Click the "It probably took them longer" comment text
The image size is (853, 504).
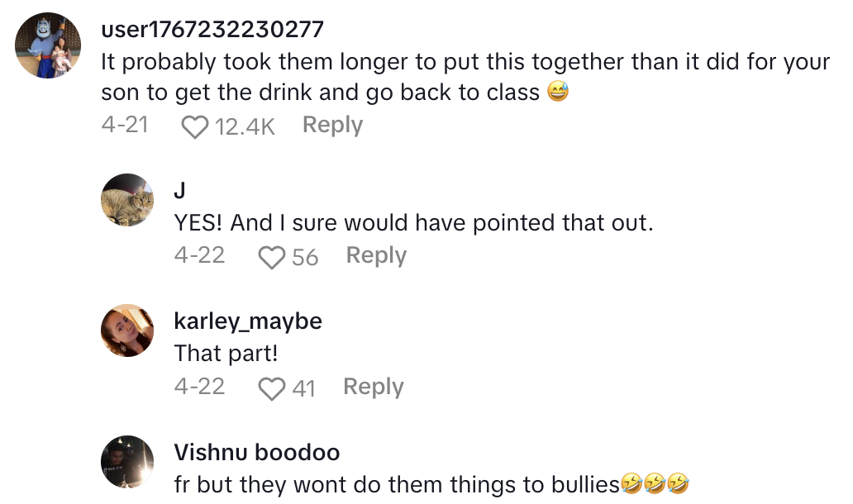coord(463,77)
